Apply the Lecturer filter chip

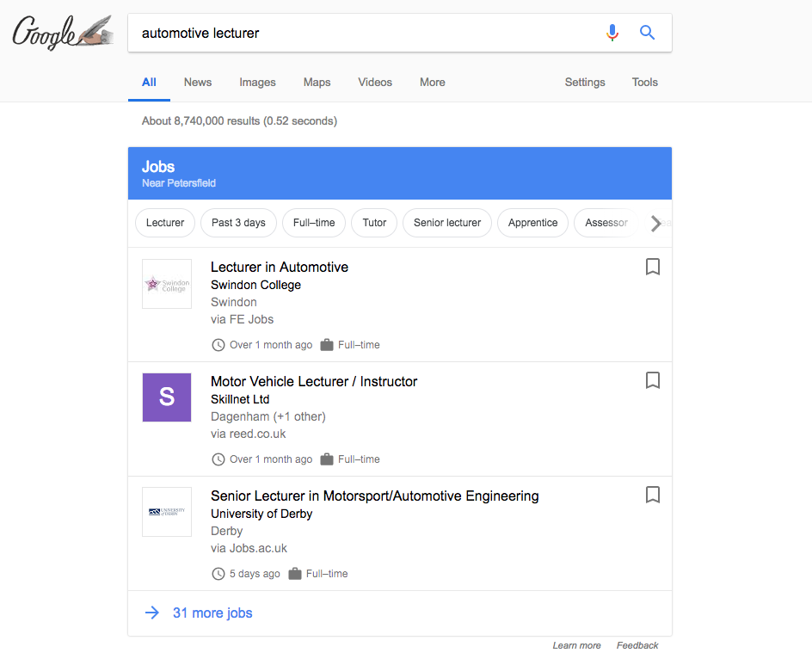pos(165,223)
